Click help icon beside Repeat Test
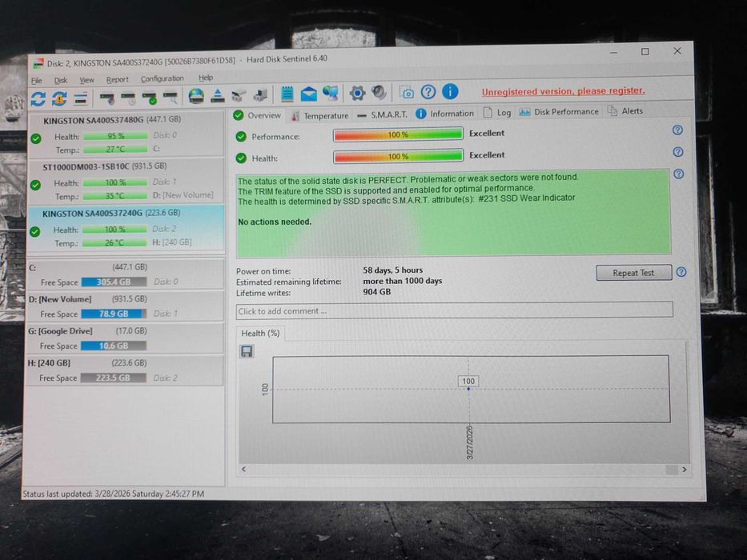This screenshot has height=560, width=747. pyautogui.click(x=681, y=272)
